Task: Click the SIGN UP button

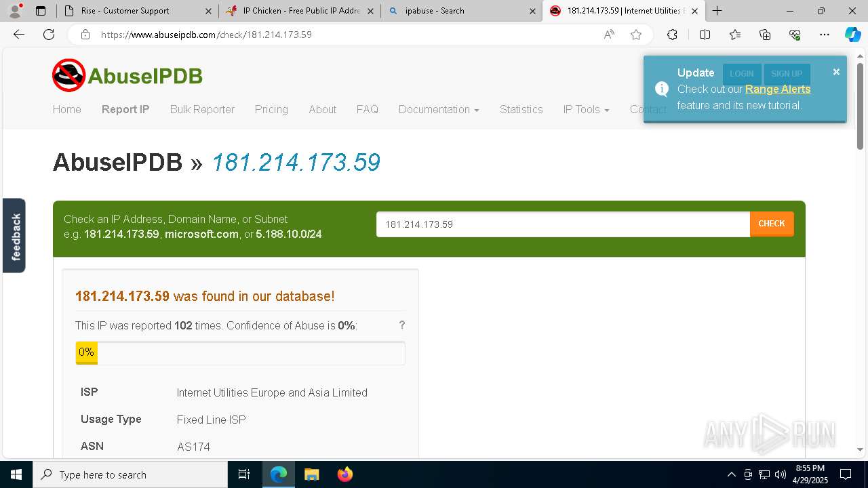Action: 787,74
